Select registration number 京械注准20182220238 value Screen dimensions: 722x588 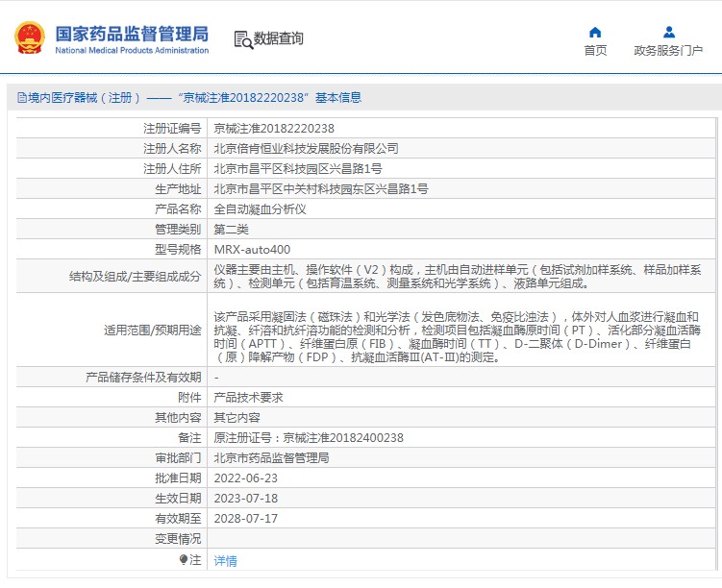click(x=274, y=129)
